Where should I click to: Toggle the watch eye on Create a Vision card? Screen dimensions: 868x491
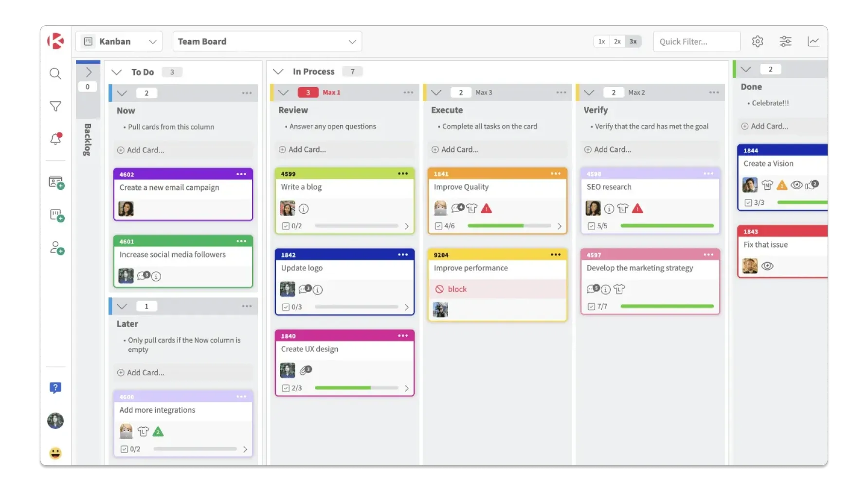[796, 185]
